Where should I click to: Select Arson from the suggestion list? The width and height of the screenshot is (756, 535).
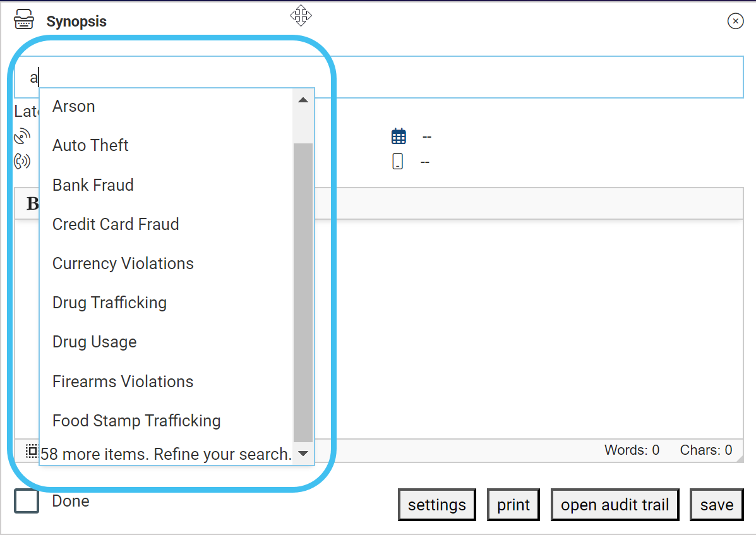click(x=74, y=106)
